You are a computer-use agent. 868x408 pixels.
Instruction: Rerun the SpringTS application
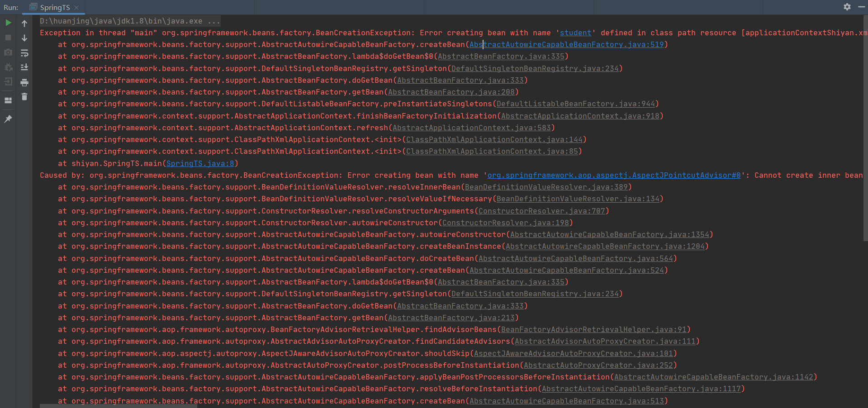(x=8, y=22)
